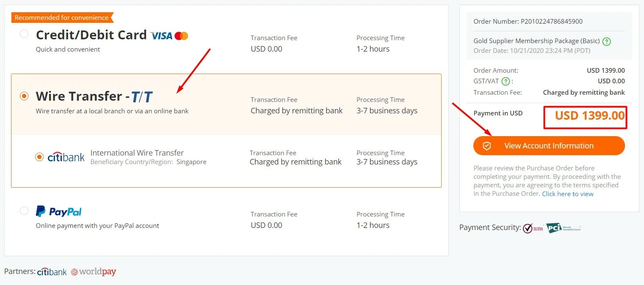Click the shield icon on the orange button
The width and height of the screenshot is (644, 285).
coord(487,146)
